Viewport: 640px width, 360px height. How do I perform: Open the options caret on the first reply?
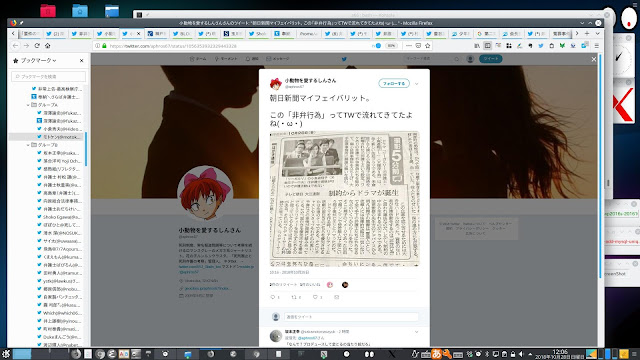point(416,332)
